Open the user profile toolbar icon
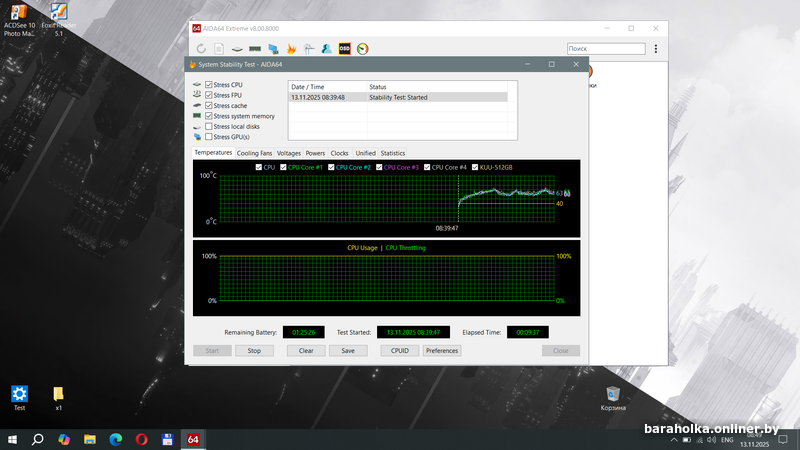The image size is (800, 450). 326,48
